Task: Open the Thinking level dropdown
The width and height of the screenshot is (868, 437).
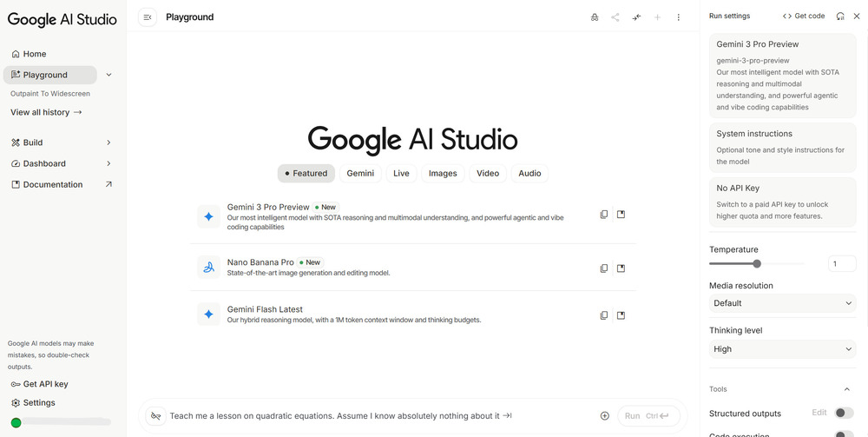Action: click(x=782, y=349)
